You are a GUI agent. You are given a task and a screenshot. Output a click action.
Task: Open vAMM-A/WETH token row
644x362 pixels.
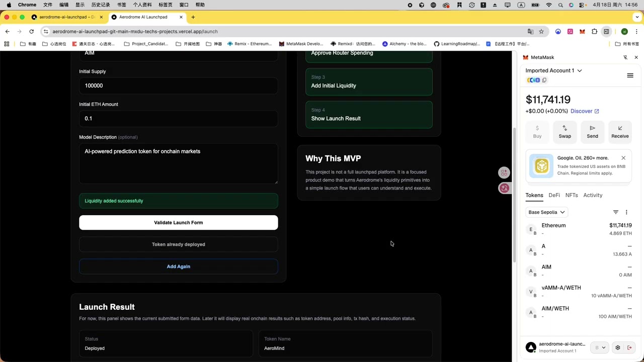579,292
